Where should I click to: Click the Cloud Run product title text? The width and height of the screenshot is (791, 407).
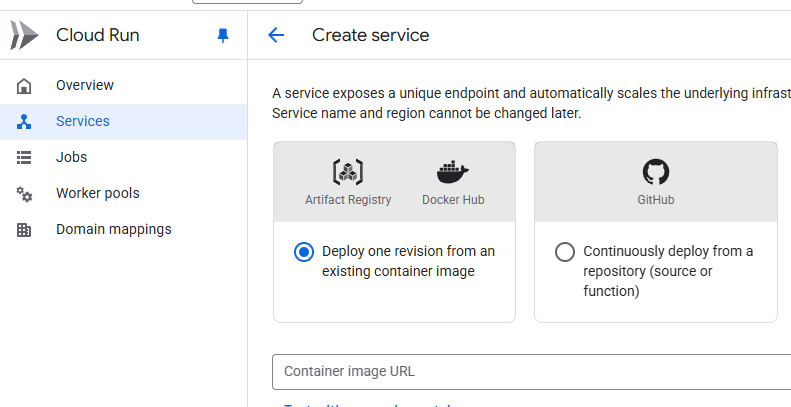point(98,35)
